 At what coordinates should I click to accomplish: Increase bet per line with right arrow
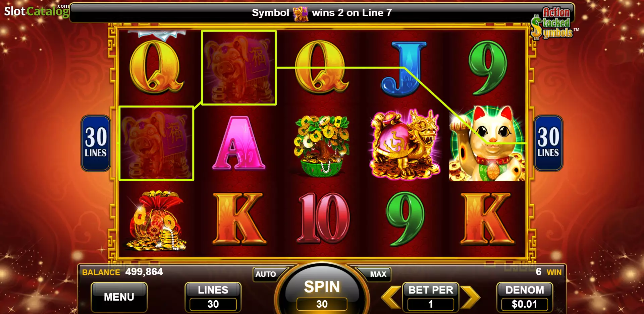tap(470, 297)
